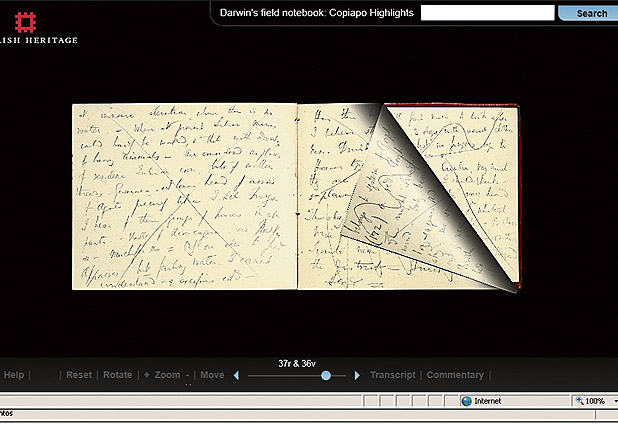
Task: Click the Internet zone globe icon
Action: [466, 401]
